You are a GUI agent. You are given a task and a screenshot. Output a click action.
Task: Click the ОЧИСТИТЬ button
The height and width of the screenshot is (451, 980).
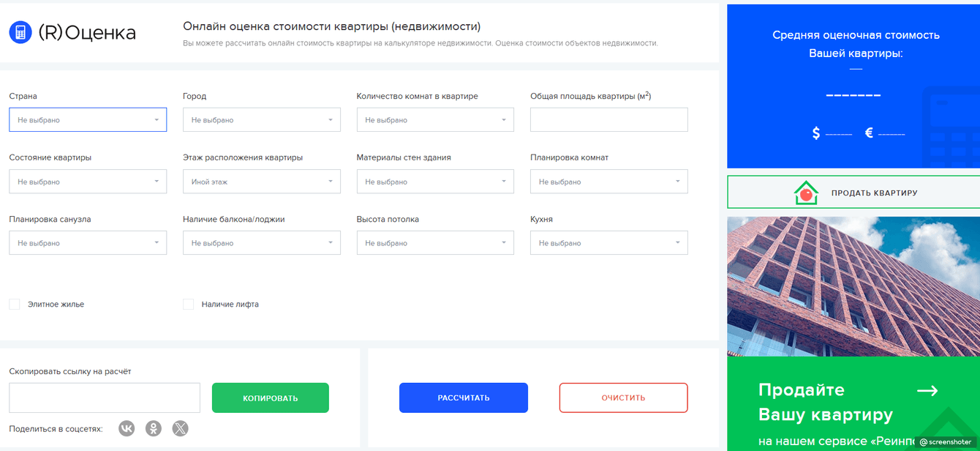point(624,398)
